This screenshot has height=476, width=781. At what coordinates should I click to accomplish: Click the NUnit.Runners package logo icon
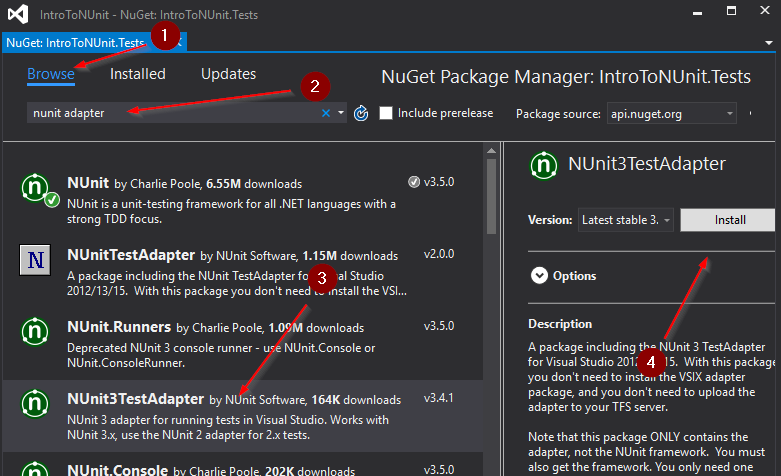(x=35, y=332)
